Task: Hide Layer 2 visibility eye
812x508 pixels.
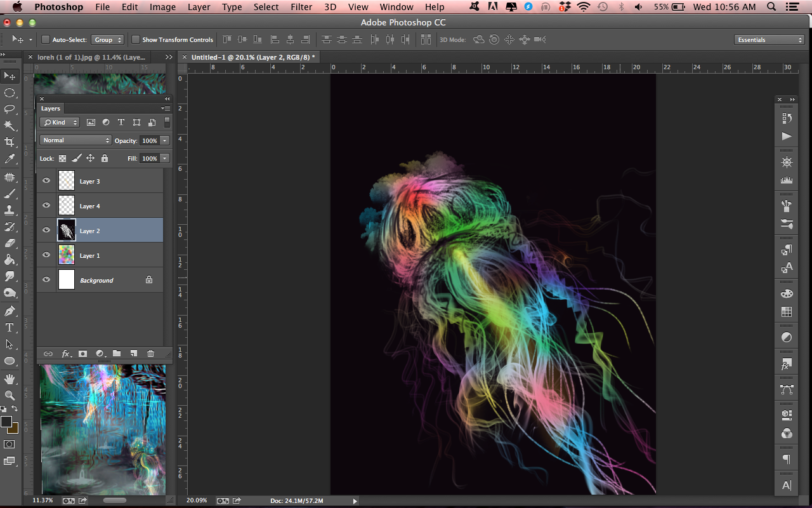Action: pos(46,231)
